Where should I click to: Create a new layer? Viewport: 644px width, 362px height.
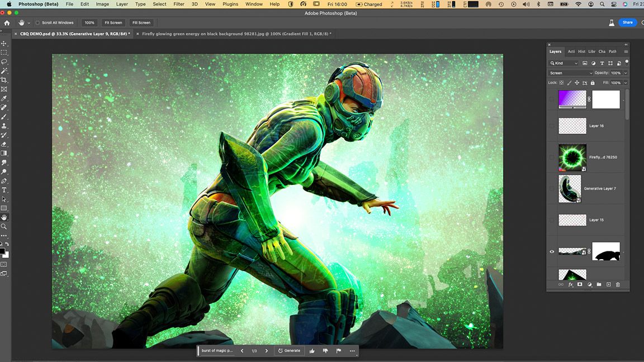click(x=608, y=284)
